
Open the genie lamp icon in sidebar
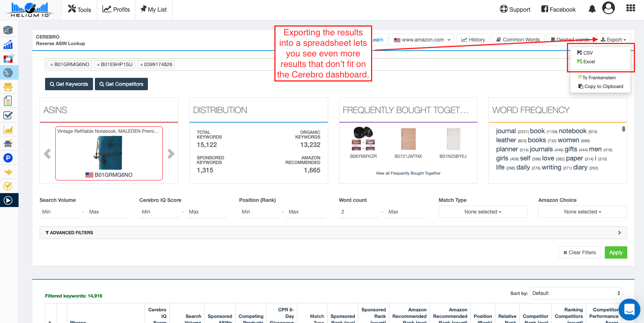pos(8,172)
